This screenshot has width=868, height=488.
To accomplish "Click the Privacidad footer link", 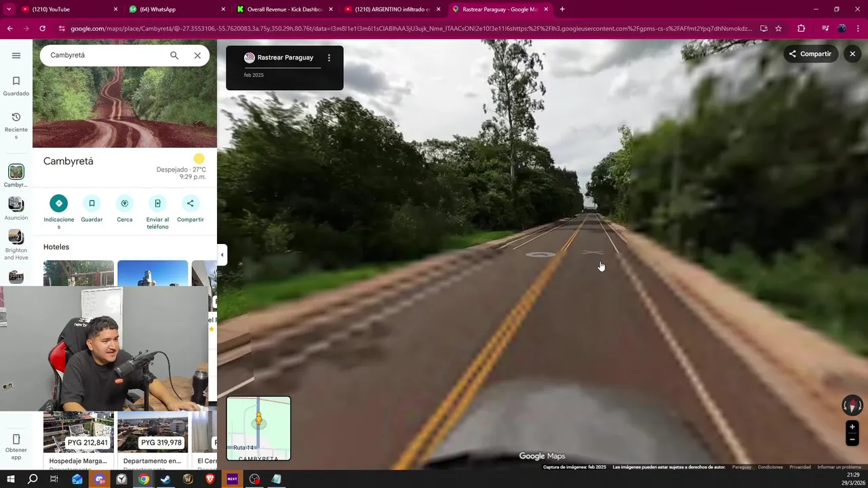I will 800,467.
